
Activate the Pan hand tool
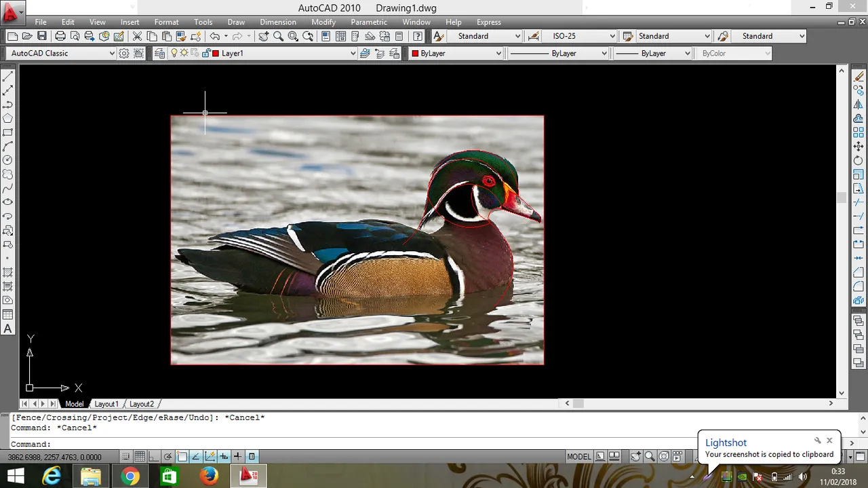coord(263,36)
